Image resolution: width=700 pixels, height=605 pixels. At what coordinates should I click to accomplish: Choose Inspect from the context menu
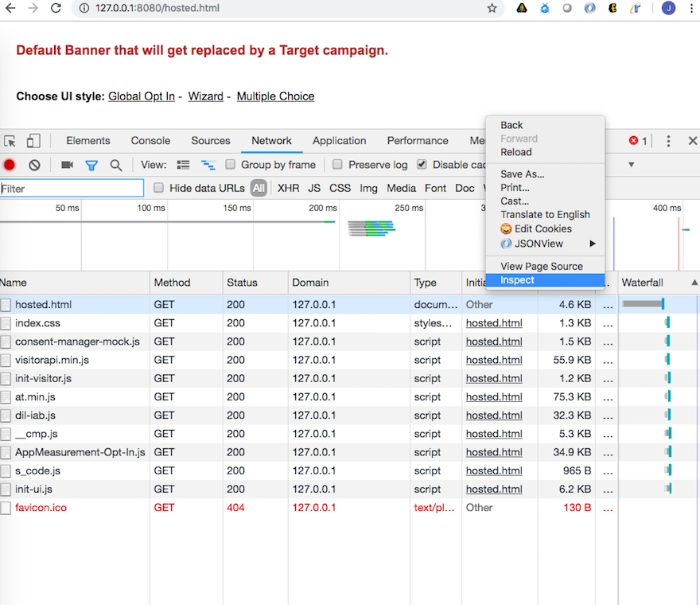518,280
